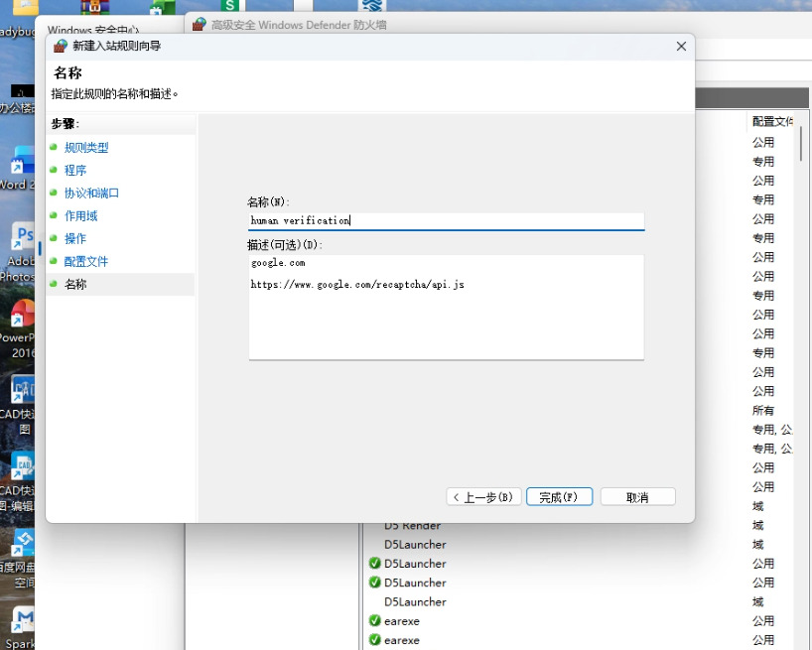Click the Windows Defender firewall window icon
The height and width of the screenshot is (650, 812).
[x=199, y=25]
